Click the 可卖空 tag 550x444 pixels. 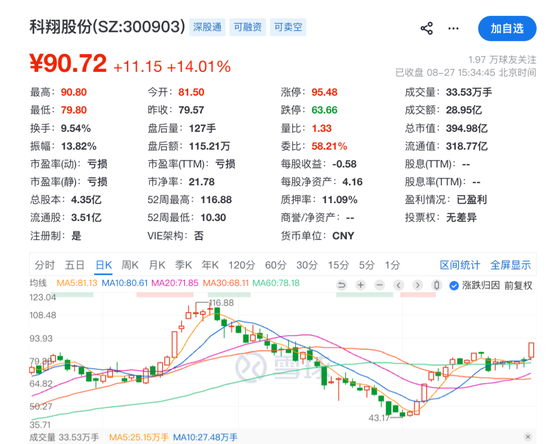point(288,27)
